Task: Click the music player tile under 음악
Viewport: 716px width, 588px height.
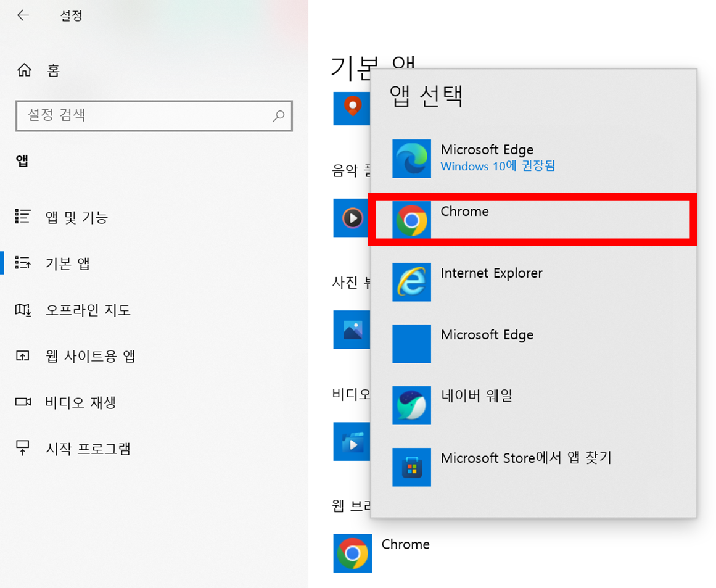Action: (x=352, y=218)
